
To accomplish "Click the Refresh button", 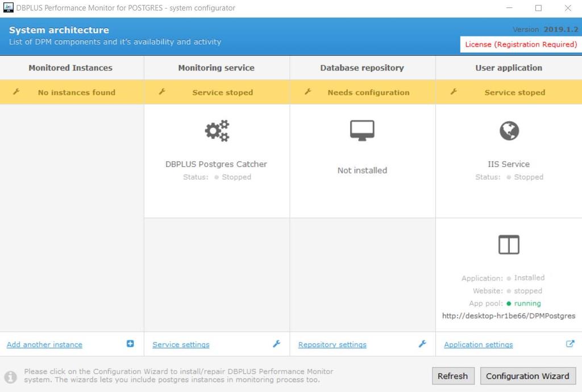I will (x=453, y=376).
